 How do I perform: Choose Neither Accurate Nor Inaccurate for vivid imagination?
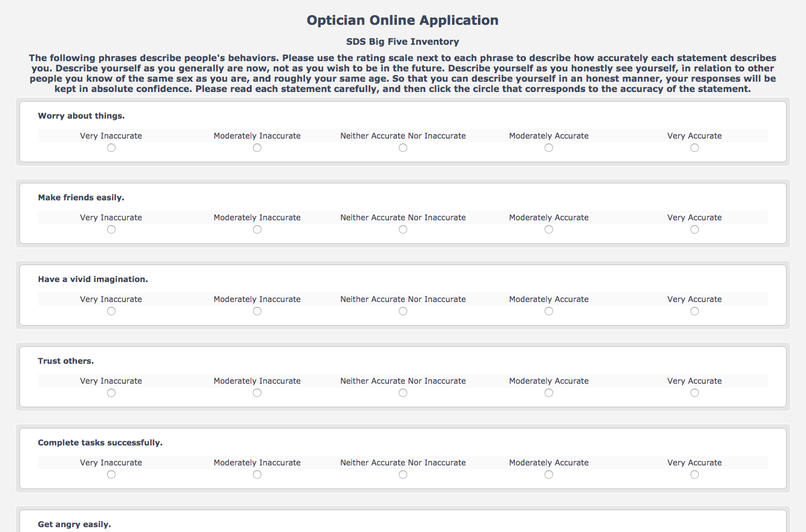(403, 311)
